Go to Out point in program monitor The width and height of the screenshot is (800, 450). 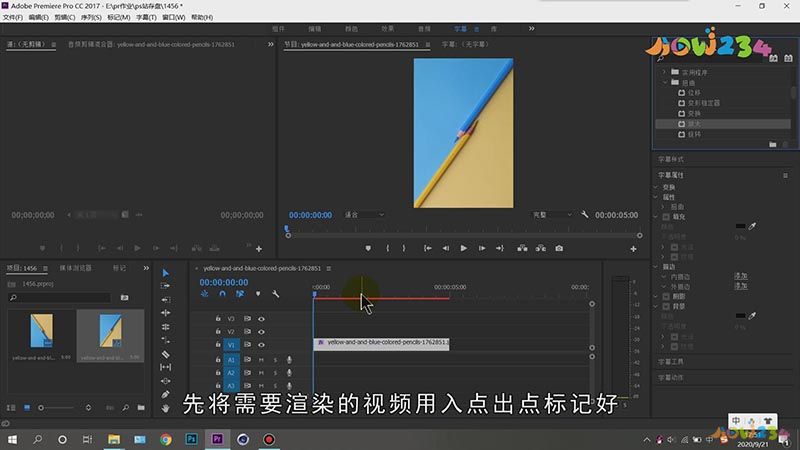pos(499,248)
